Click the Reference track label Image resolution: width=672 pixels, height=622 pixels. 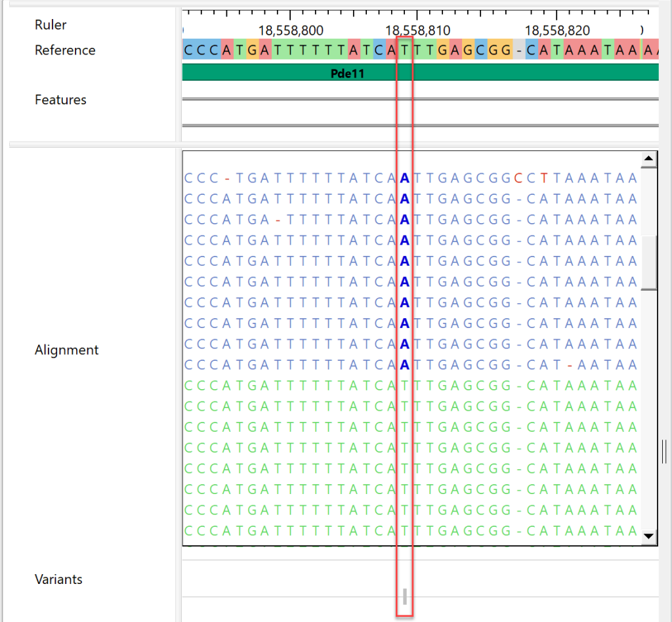65,50
